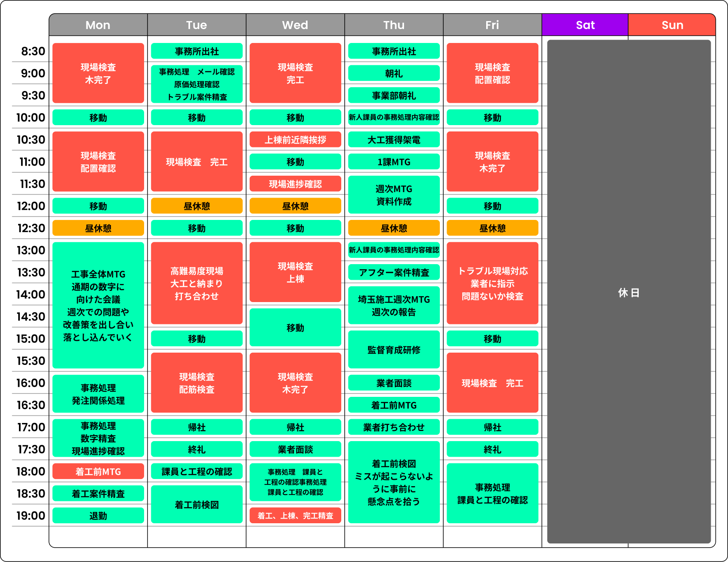Select Tuesday's 終礼 block
Image resolution: width=728 pixels, height=562 pixels.
point(197,449)
